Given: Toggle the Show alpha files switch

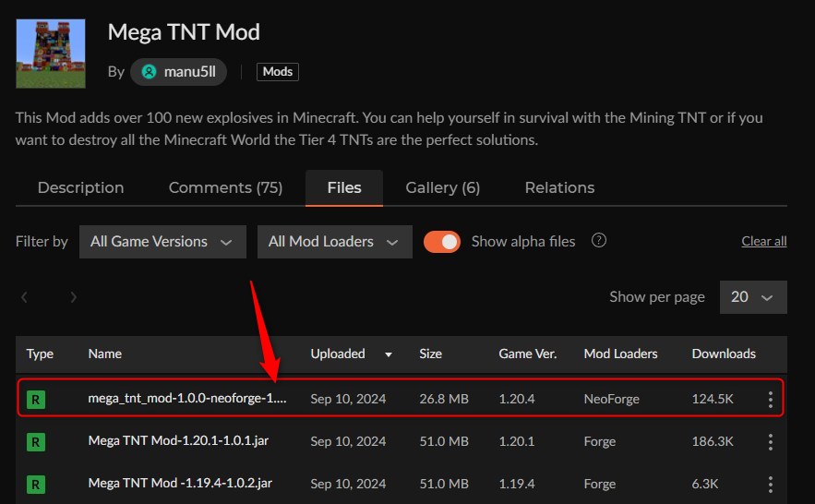Looking at the screenshot, I should pyautogui.click(x=442, y=242).
